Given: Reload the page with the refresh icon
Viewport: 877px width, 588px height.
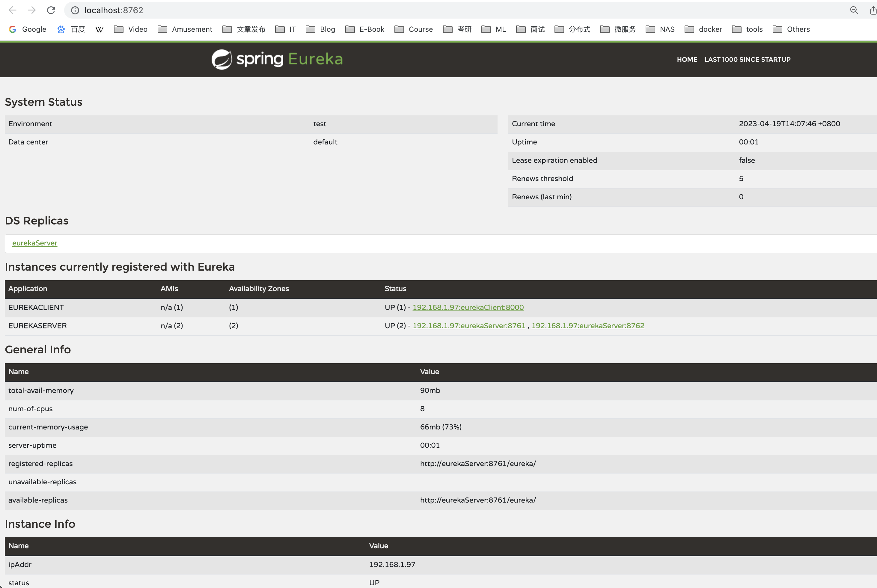Looking at the screenshot, I should [x=51, y=10].
